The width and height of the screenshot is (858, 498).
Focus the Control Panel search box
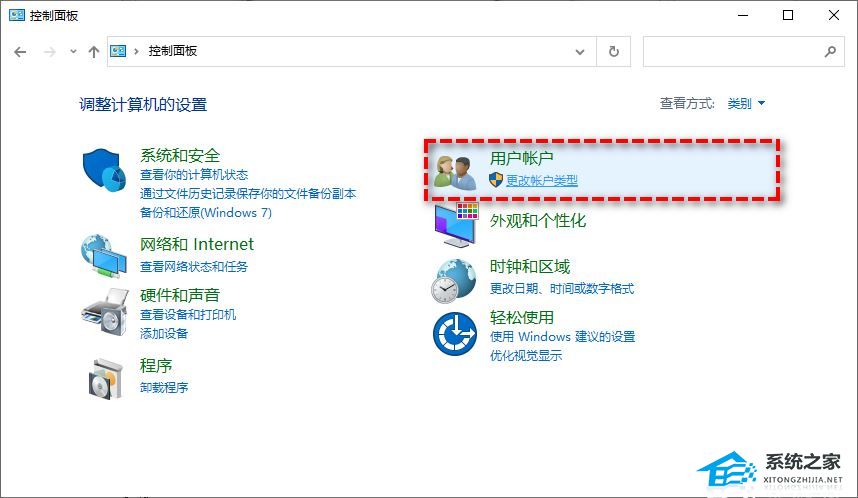click(744, 51)
